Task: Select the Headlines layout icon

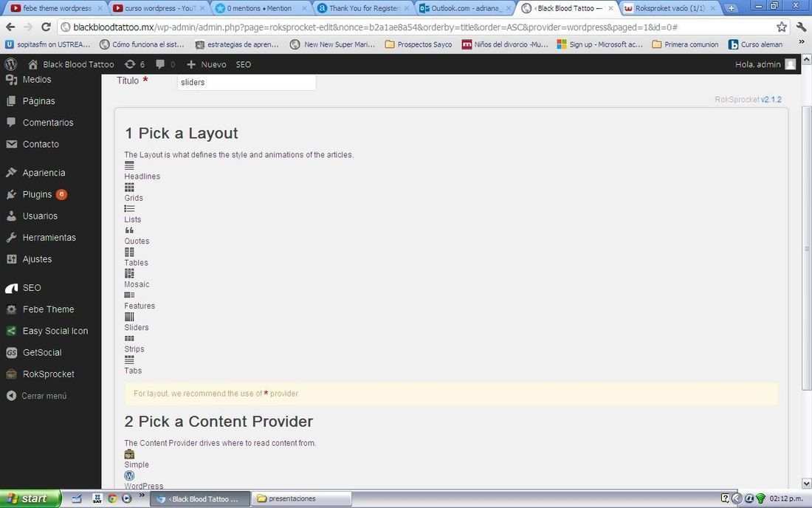Action: [x=129, y=165]
